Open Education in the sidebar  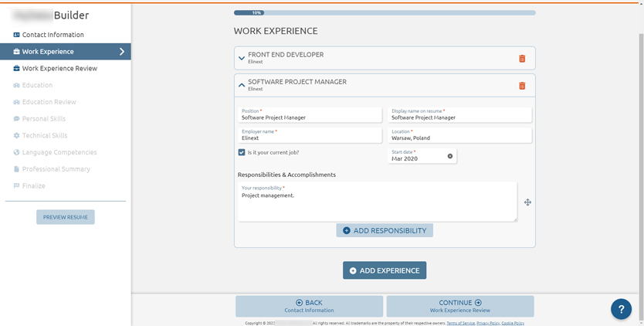click(37, 85)
